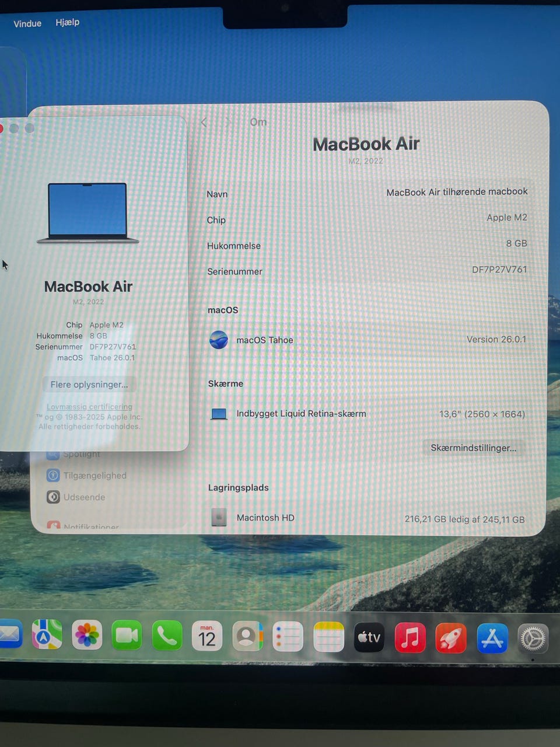Click the "Apple M2" chip value in settings
The width and height of the screenshot is (560, 747).
(507, 217)
